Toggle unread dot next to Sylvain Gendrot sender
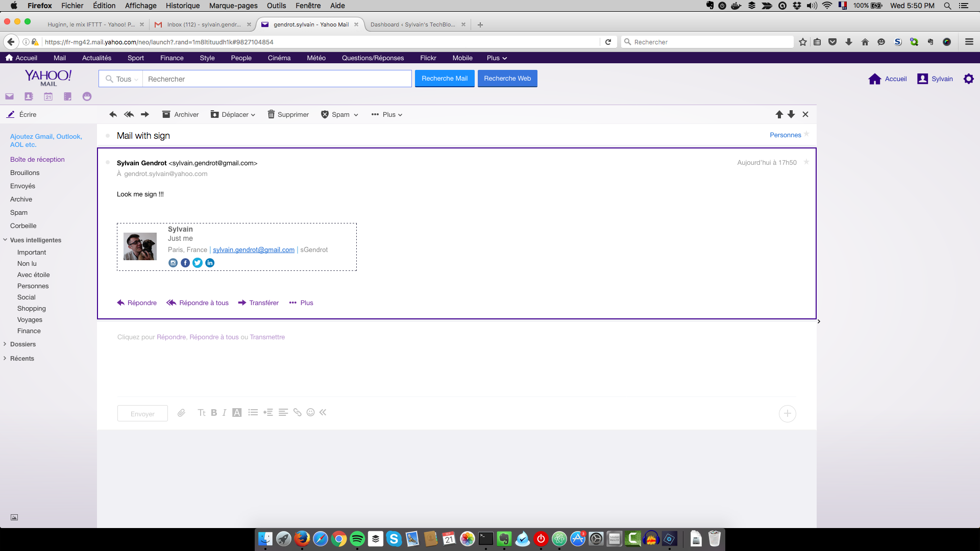980x551 pixels. click(x=108, y=162)
